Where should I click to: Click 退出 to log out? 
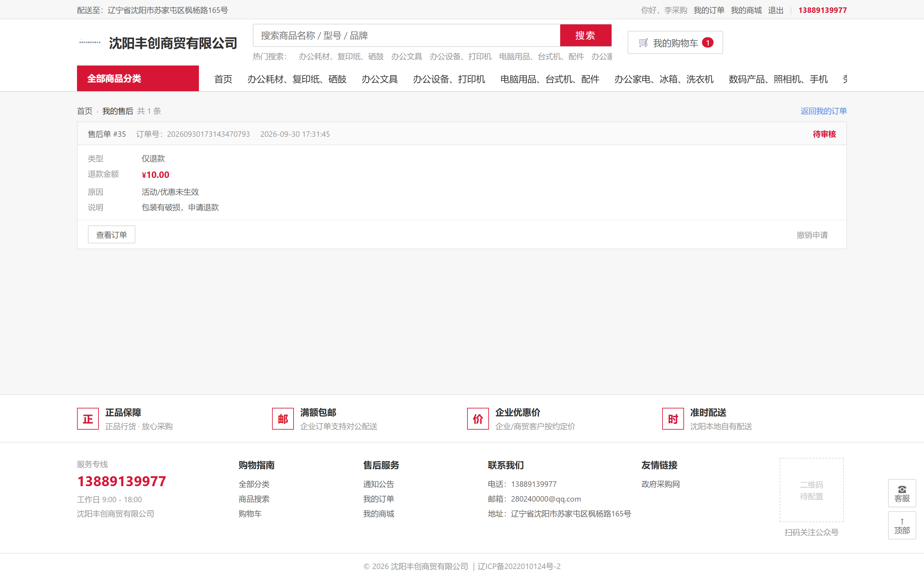pos(776,10)
